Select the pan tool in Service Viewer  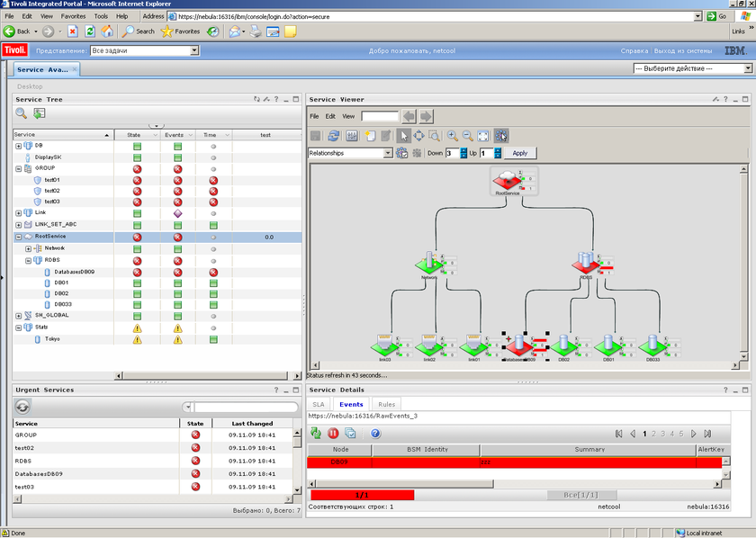coord(419,136)
